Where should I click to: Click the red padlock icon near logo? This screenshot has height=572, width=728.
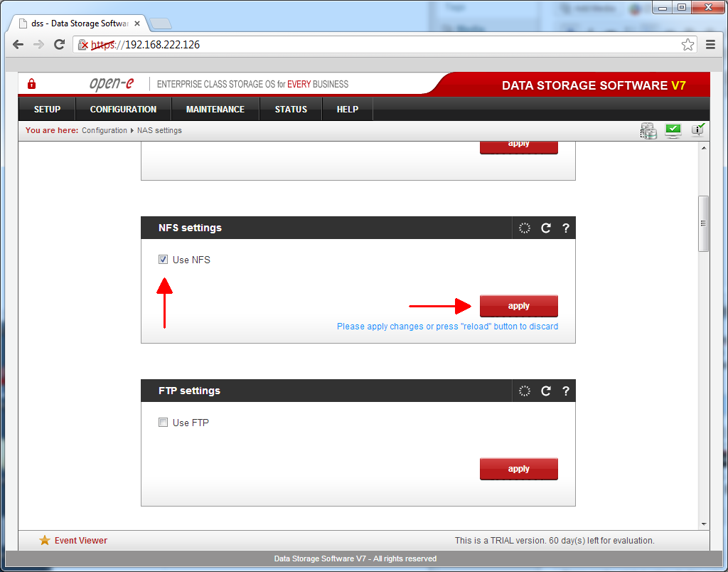tap(31, 84)
